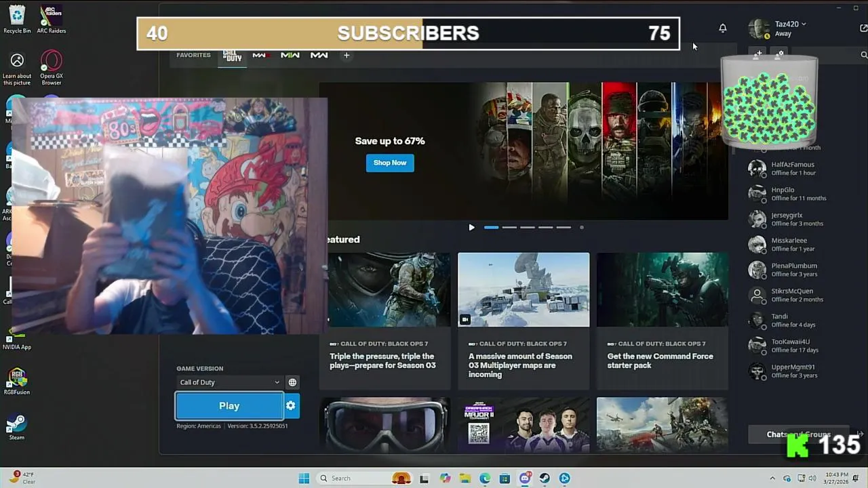Open the Major II tournament thumbnail
This screenshot has width=868, height=488.
(524, 425)
